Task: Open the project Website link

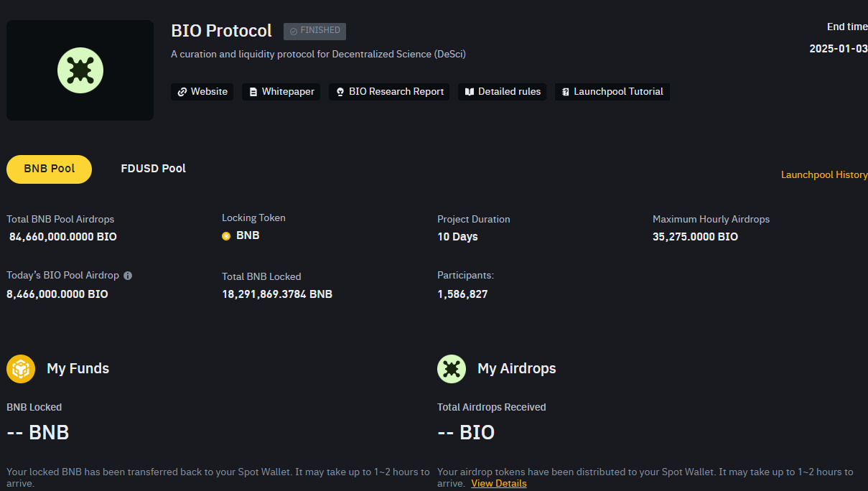Action: click(x=202, y=92)
